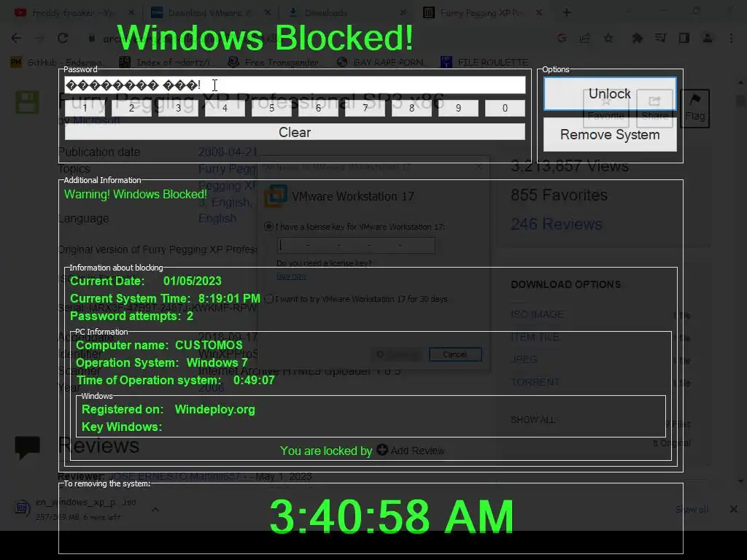Screen dimensions: 747x560
Task: Click the 'Password attempts: 2' text
Action: (131, 316)
